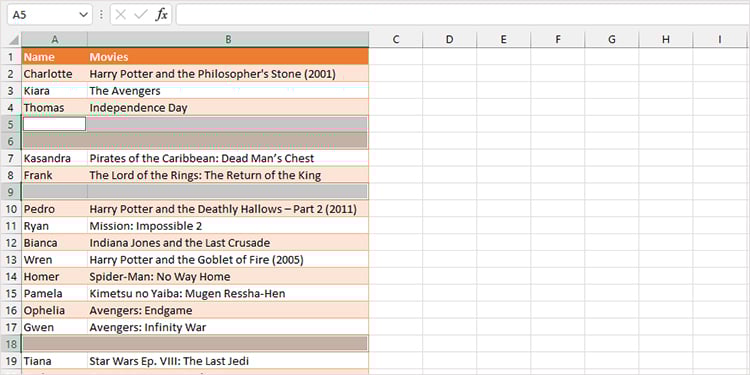Click the Name header cell

point(55,57)
